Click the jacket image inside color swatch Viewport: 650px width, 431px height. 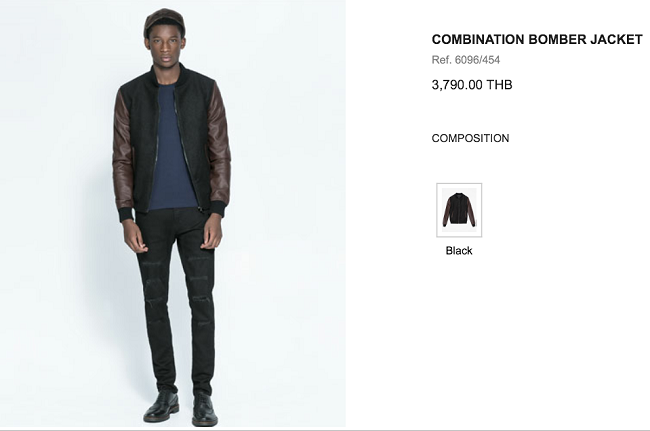point(459,209)
